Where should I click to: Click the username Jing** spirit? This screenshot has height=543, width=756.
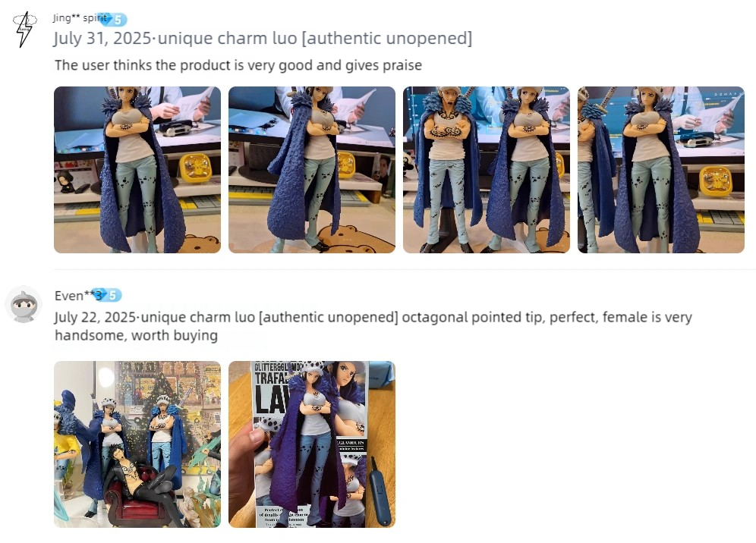pyautogui.click(x=80, y=18)
